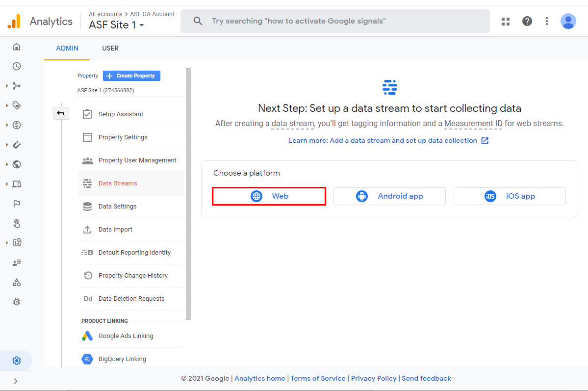Open Property Settings menu item
The width and height of the screenshot is (588, 391).
130,137
